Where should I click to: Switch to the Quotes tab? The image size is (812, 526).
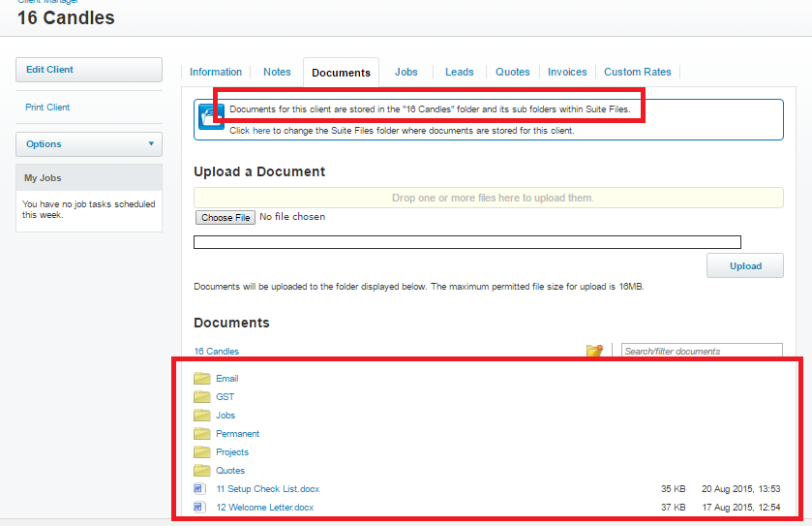click(513, 72)
